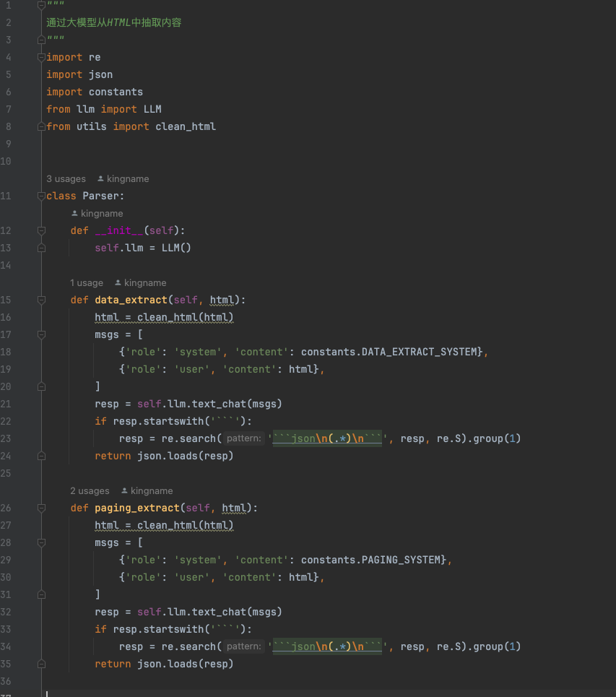Click the class name 'Parser'
The height and width of the screenshot is (697, 616).
[101, 196]
